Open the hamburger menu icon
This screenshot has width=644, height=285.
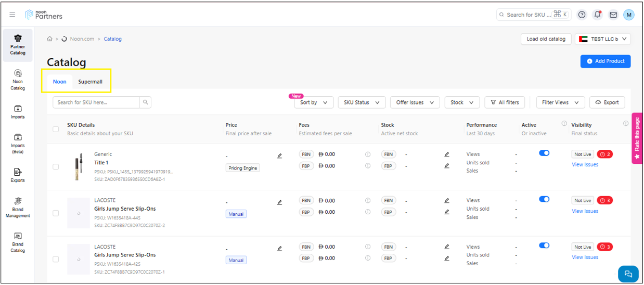[x=12, y=15]
